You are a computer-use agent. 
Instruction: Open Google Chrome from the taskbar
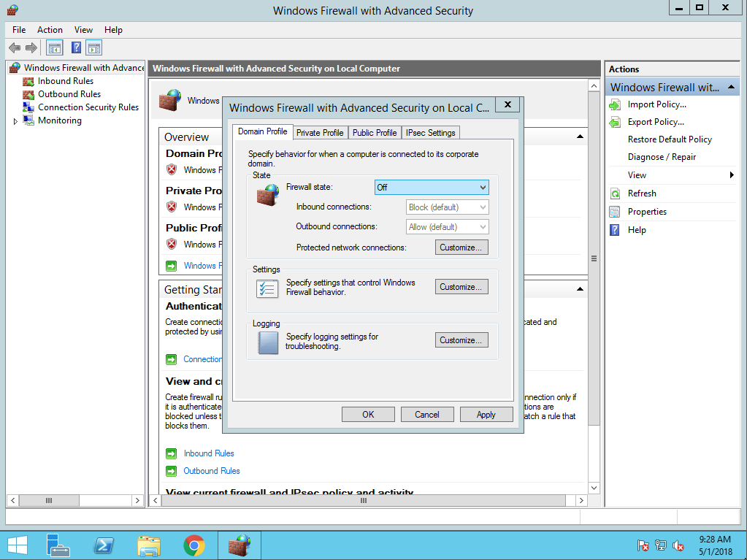(194, 545)
